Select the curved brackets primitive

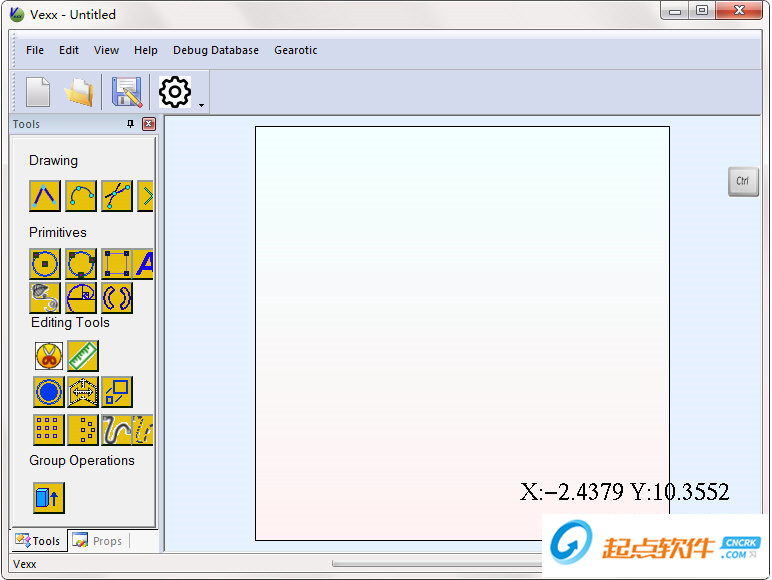tap(117, 298)
